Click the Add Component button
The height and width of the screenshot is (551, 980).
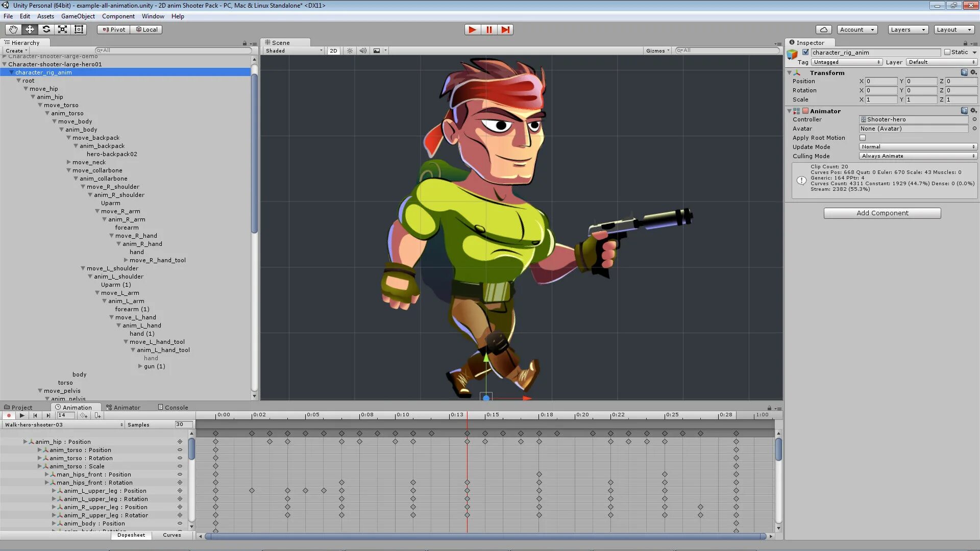[882, 213]
